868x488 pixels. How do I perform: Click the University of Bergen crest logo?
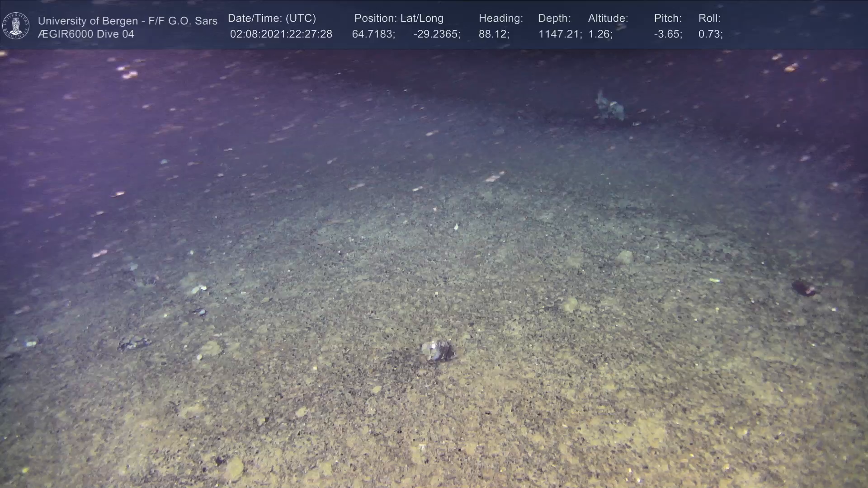[x=16, y=26]
